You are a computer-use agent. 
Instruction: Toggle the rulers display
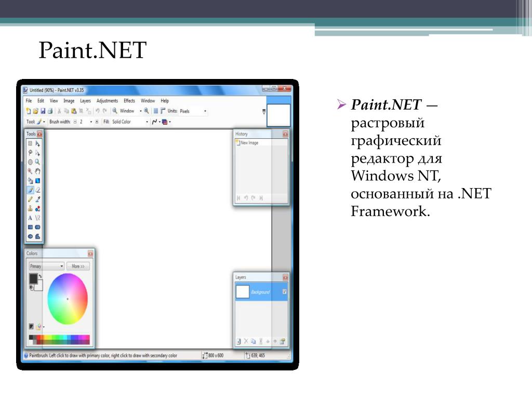point(163,111)
